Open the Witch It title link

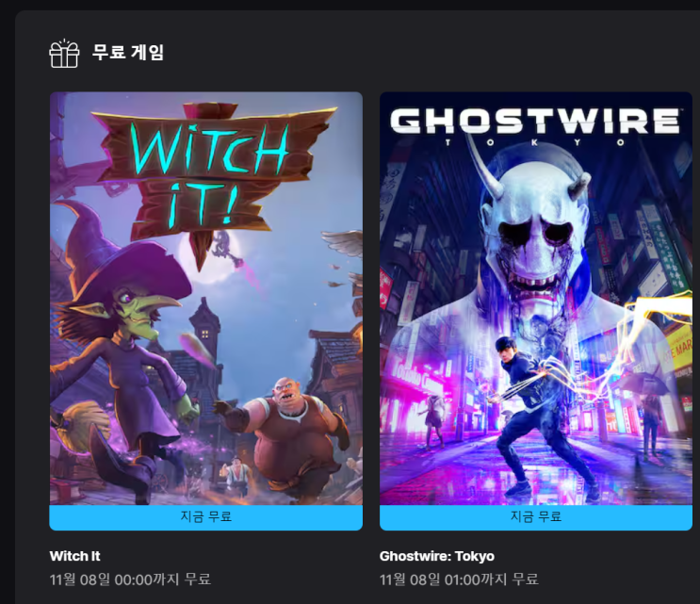click(75, 556)
